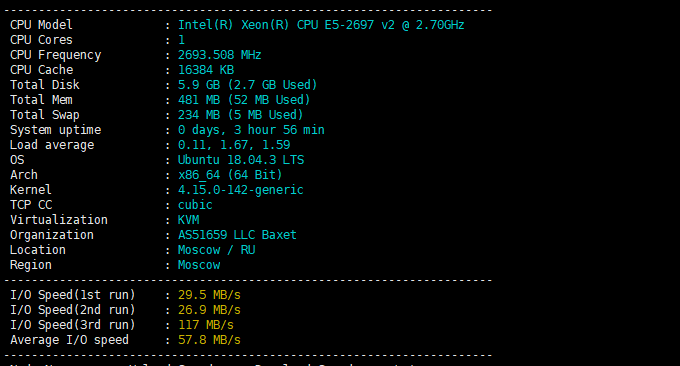
Task: Click the cache value '16384 KB'
Action: click(x=206, y=70)
